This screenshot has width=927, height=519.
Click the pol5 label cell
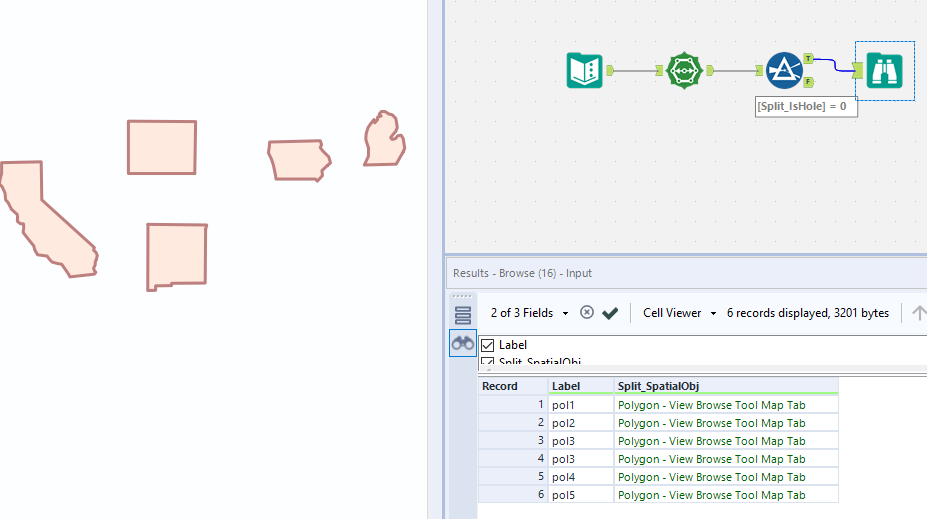(581, 495)
